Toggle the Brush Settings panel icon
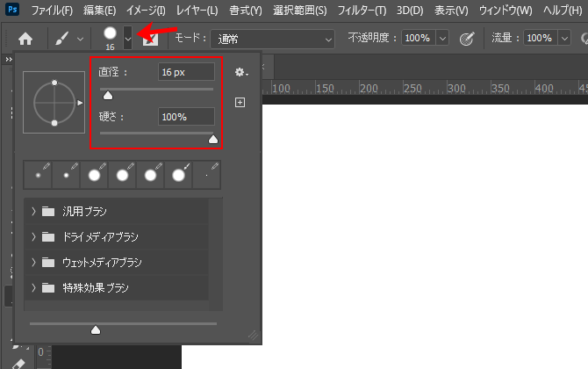The width and height of the screenshot is (588, 369). (x=150, y=39)
